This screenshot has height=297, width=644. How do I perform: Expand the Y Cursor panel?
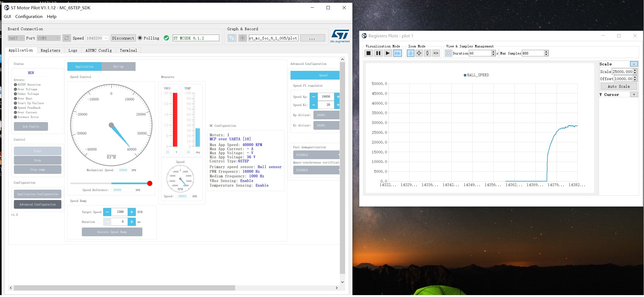click(634, 95)
